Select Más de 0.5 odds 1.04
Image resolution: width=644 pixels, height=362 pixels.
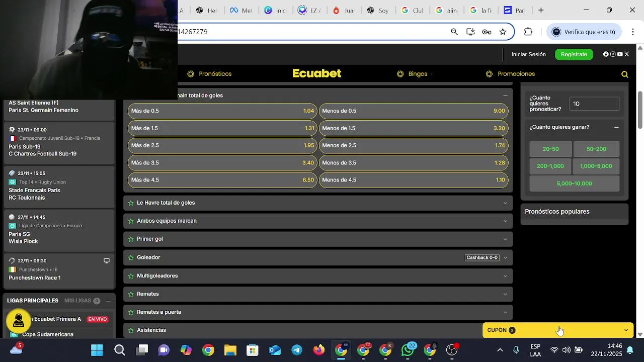tap(222, 111)
